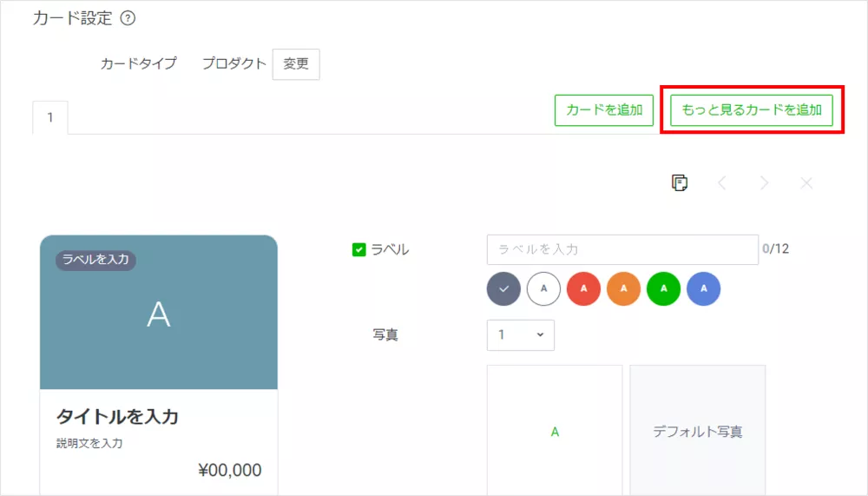Select the white label color swatch

point(544,288)
